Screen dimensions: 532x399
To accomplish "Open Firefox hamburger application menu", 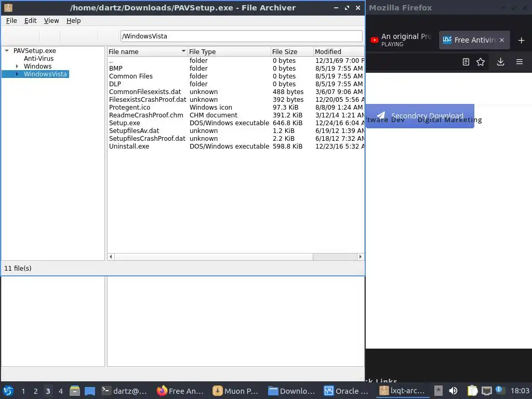I will tap(520, 62).
